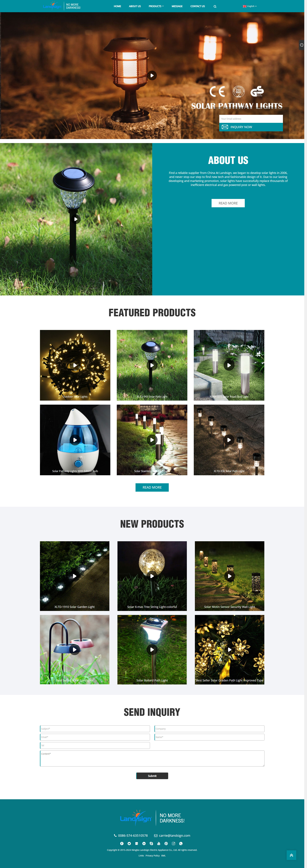Click the WhatsApp footer icon
Image resolution: width=307 pixels, height=868 pixels.
181,843
